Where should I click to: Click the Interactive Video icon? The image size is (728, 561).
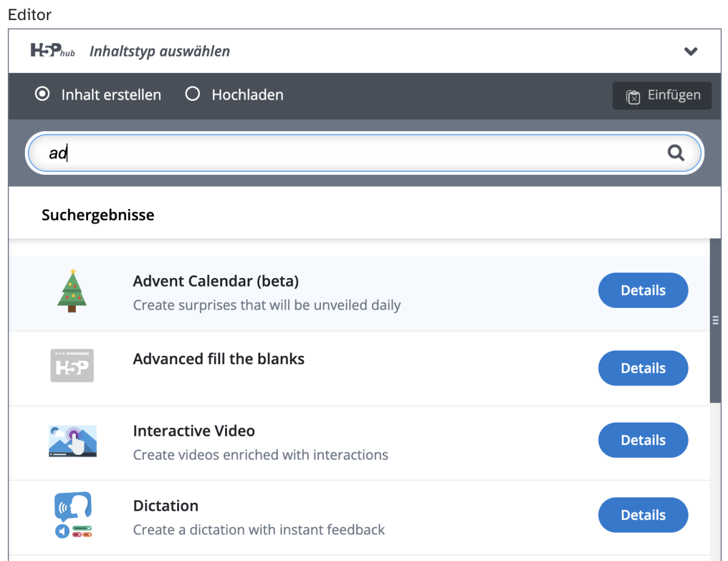pyautogui.click(x=72, y=441)
